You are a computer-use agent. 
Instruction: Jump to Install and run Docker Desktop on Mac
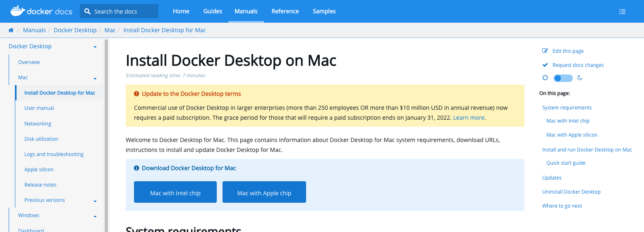tap(587, 149)
